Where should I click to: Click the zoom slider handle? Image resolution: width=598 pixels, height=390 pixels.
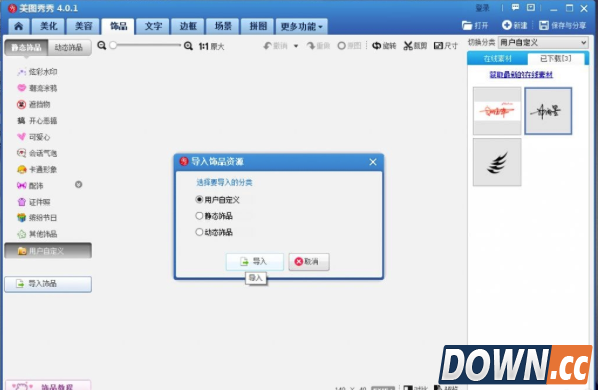(113, 45)
